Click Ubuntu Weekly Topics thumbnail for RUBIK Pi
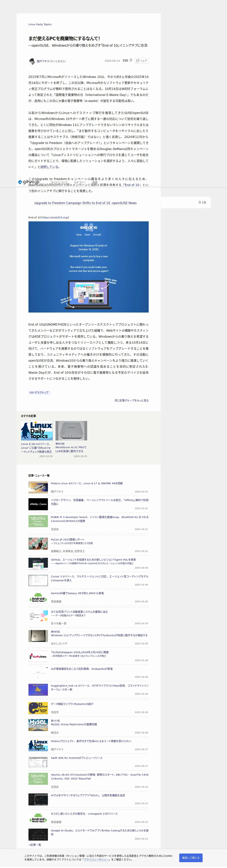Image resolution: width=227 pixels, height=868 pixels. click(38, 521)
